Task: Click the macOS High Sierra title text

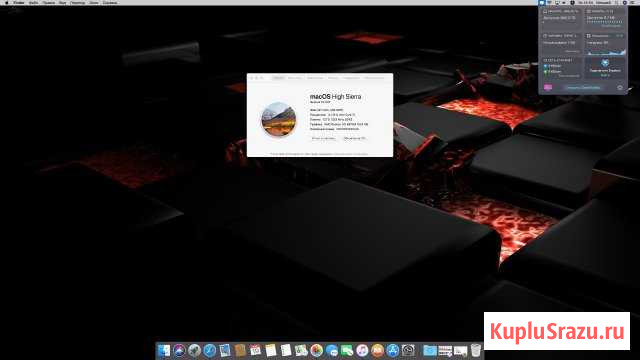Action: (336, 97)
